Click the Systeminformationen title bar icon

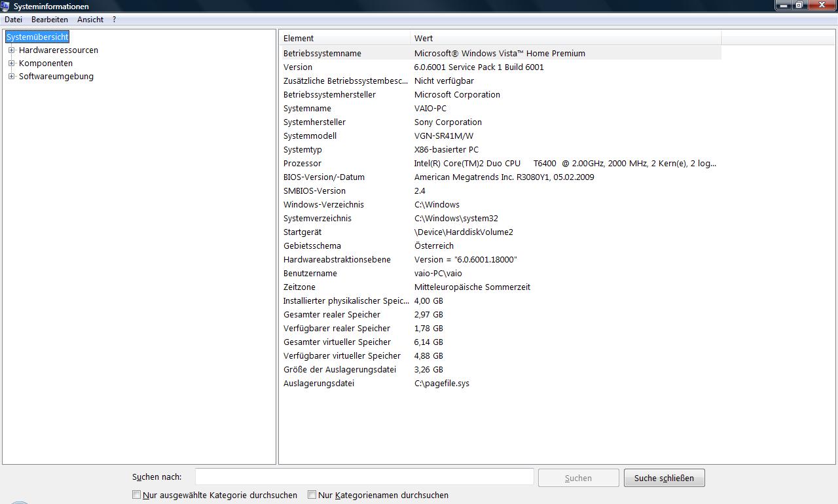[6, 6]
